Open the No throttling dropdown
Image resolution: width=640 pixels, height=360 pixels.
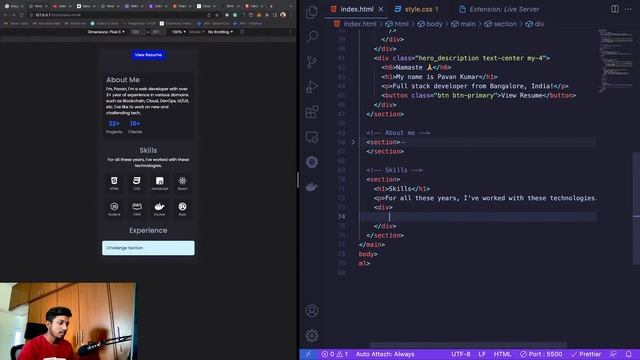click(x=220, y=32)
